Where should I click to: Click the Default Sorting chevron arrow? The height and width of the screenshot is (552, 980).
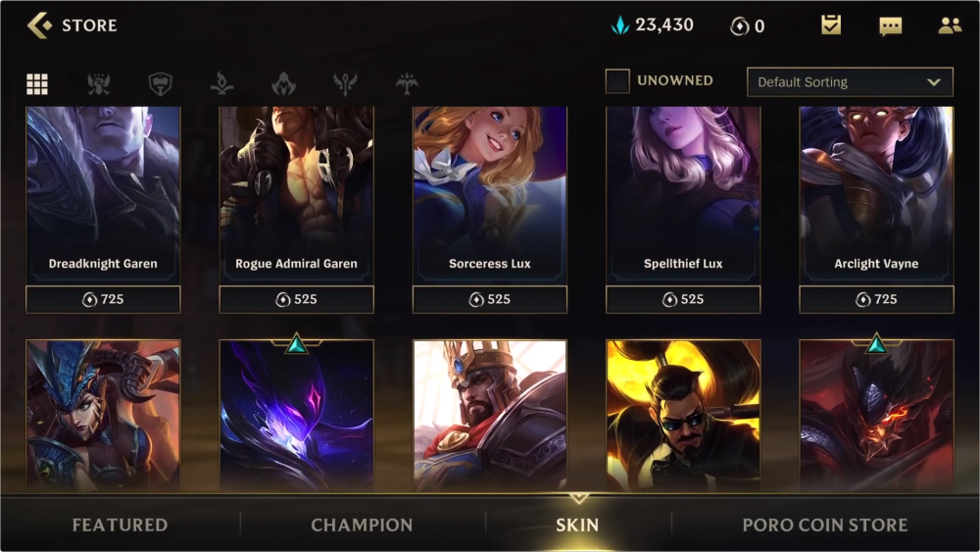(x=934, y=82)
